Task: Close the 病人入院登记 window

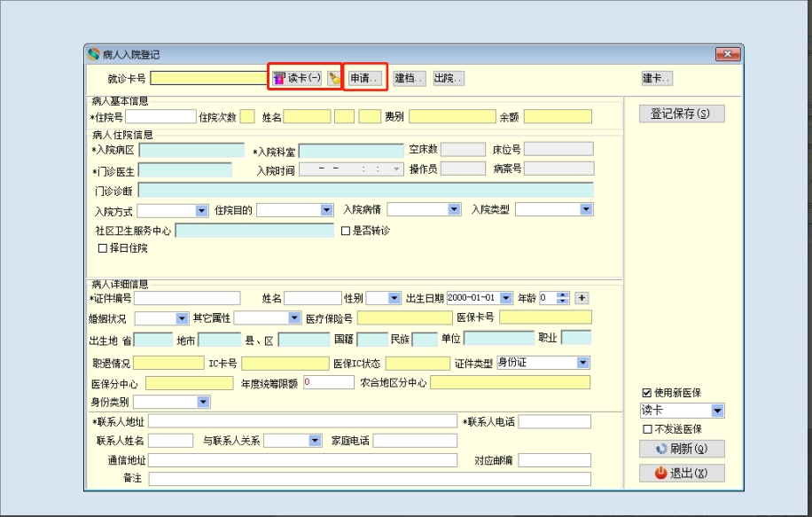Action: point(728,54)
